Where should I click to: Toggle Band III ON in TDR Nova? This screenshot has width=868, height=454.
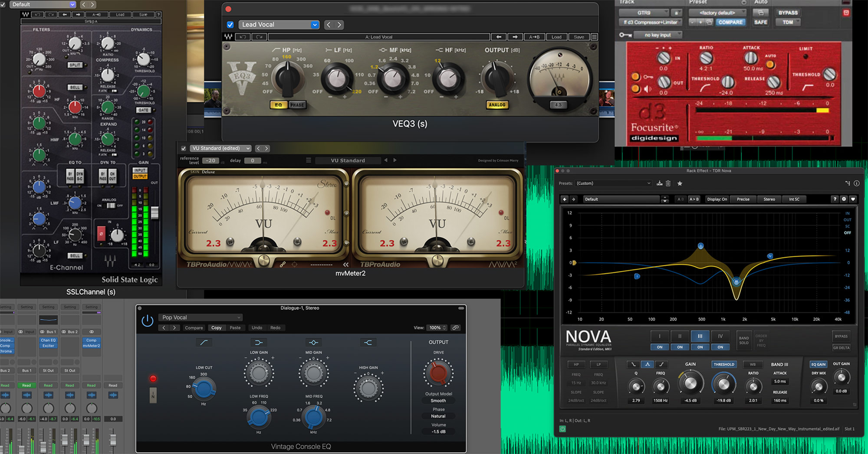(700, 347)
